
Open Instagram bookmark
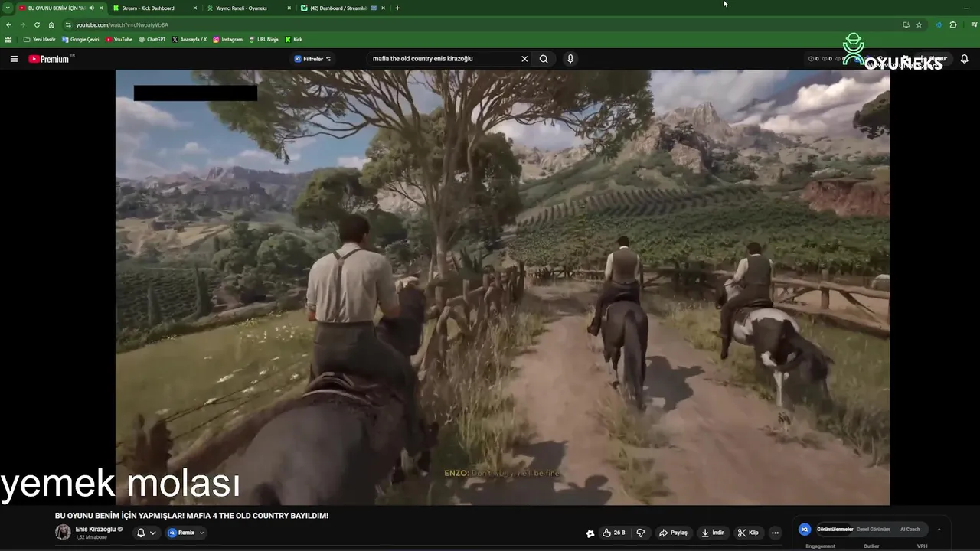(x=227, y=39)
